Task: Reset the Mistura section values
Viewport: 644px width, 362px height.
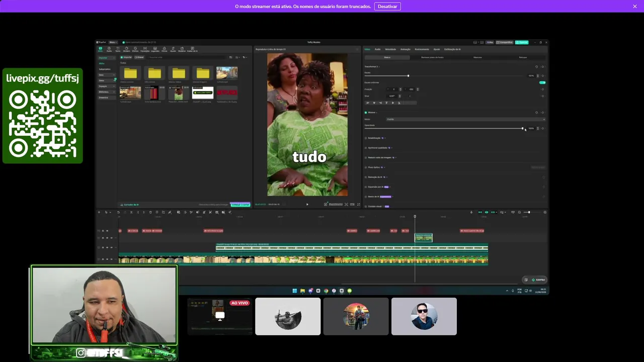Action: (536, 113)
